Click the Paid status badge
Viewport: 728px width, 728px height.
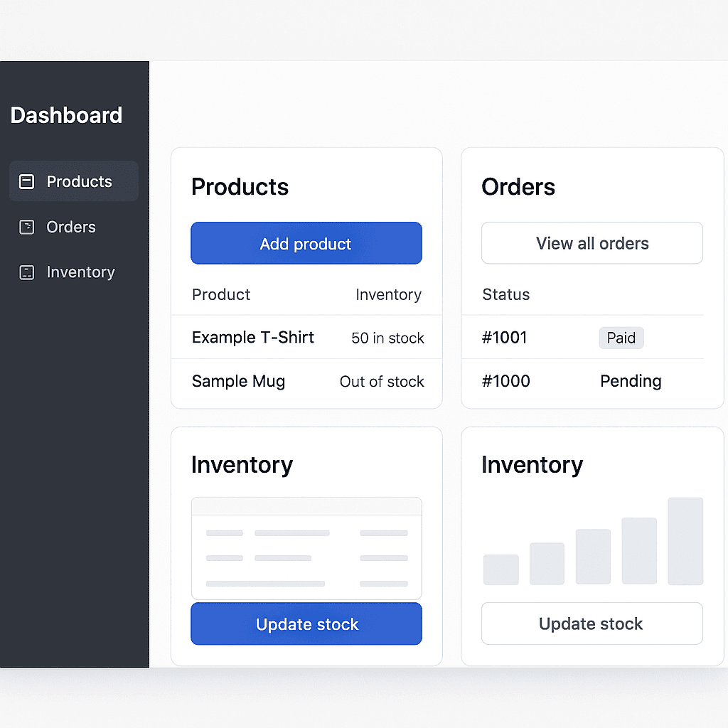pos(621,338)
